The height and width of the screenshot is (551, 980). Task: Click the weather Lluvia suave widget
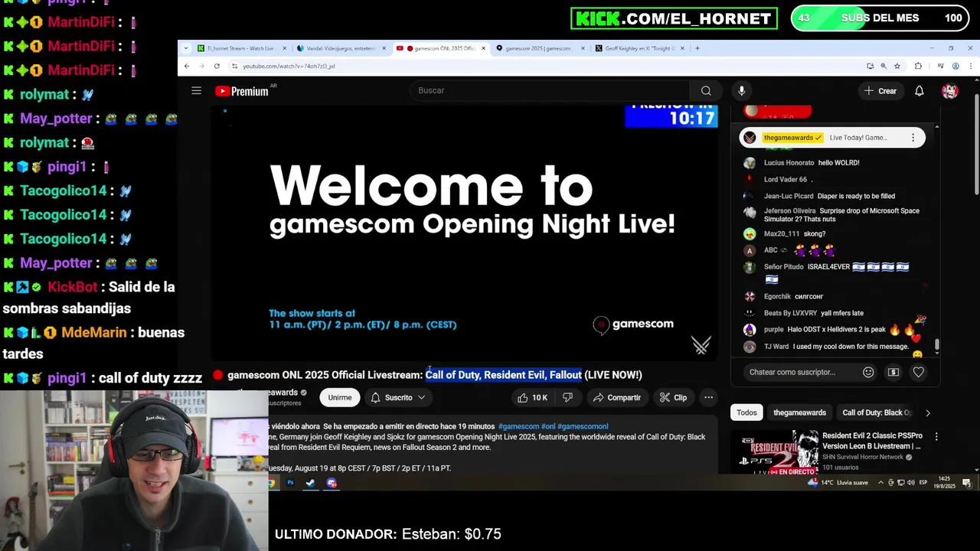click(x=838, y=483)
